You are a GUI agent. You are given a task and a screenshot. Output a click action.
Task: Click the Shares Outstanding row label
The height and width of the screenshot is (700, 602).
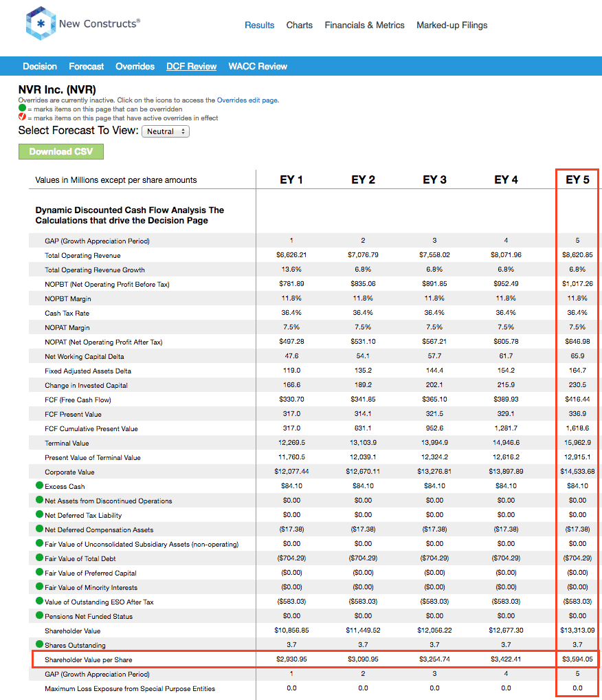75,646
